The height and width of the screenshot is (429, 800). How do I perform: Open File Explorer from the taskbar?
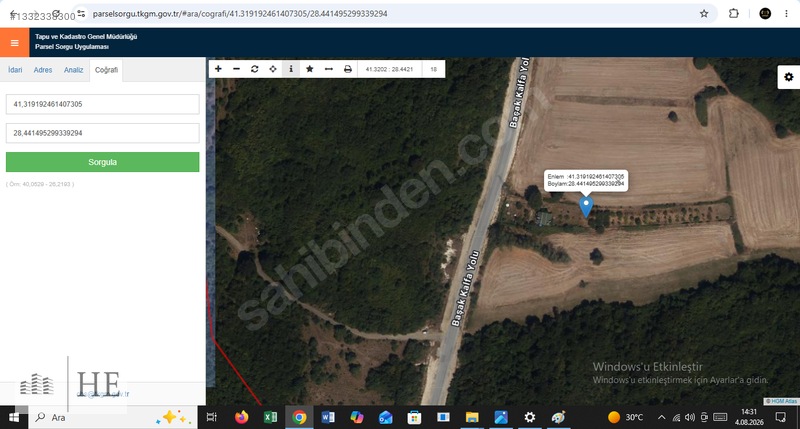(x=472, y=417)
